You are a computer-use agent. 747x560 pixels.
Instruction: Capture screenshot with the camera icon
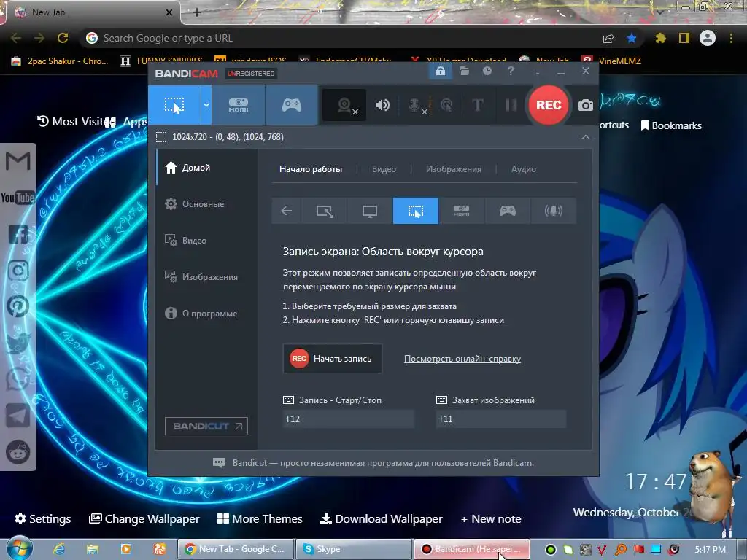[x=586, y=105]
